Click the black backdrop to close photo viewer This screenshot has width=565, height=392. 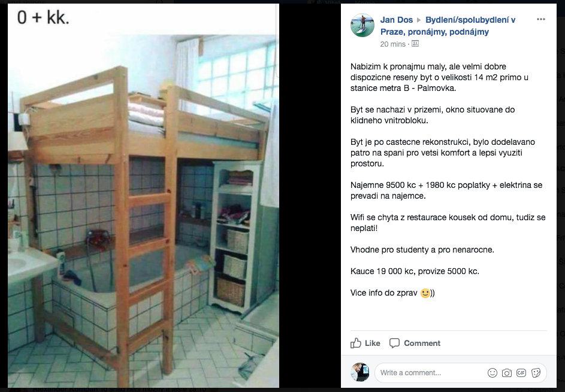[x=310, y=196]
